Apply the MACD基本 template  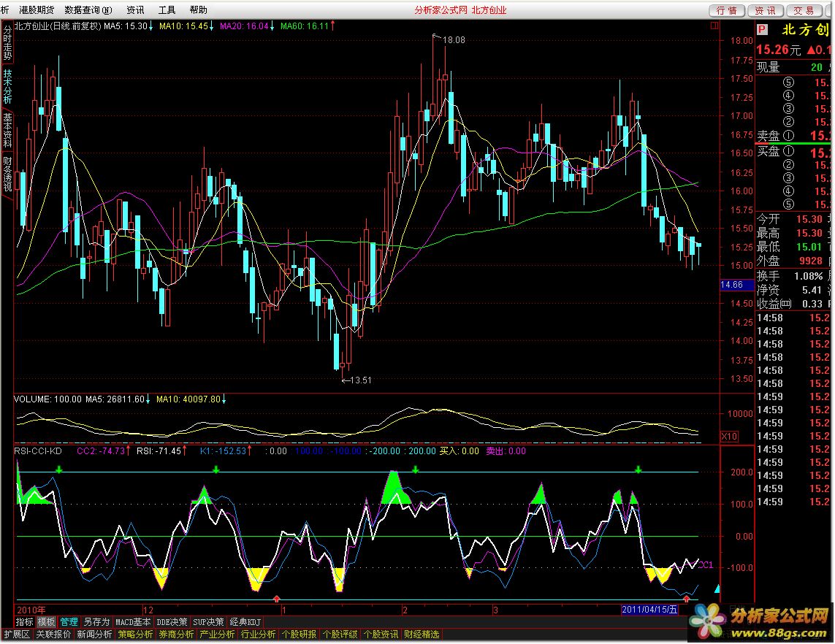[133, 621]
